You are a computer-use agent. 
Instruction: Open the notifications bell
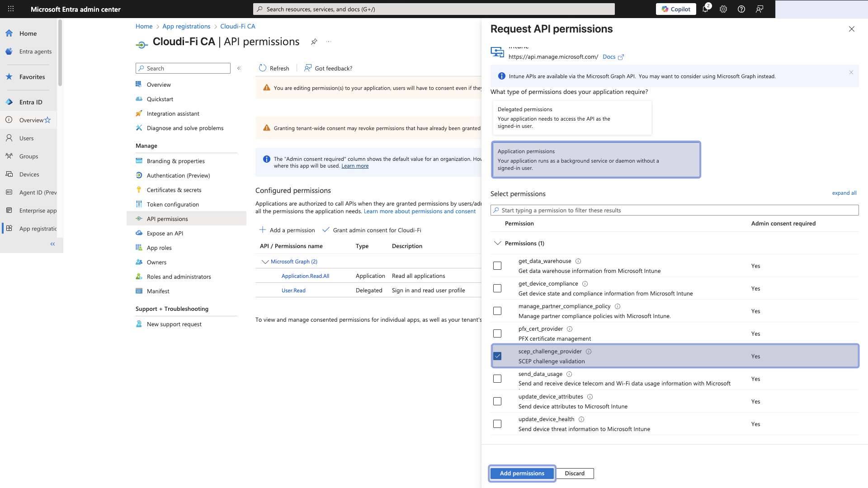705,9
